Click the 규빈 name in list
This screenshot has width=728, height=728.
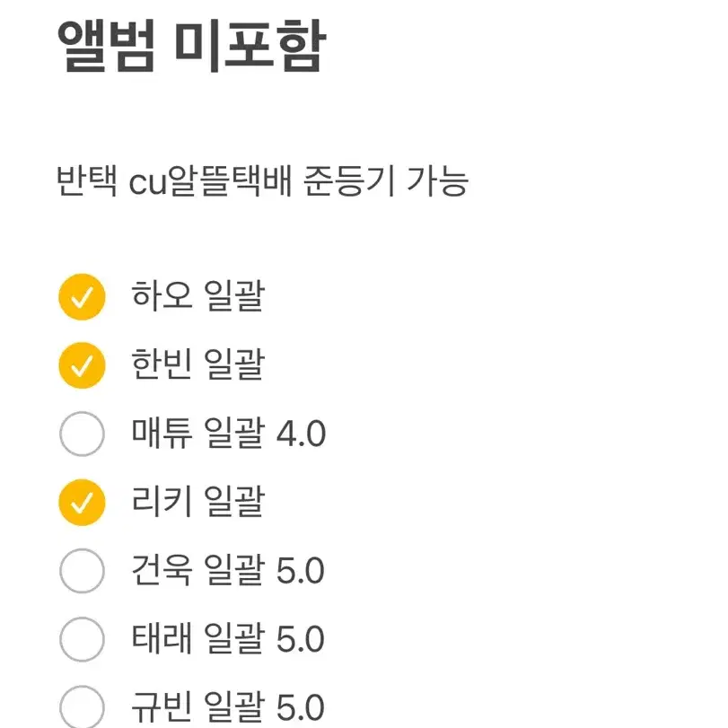[x=162, y=706]
